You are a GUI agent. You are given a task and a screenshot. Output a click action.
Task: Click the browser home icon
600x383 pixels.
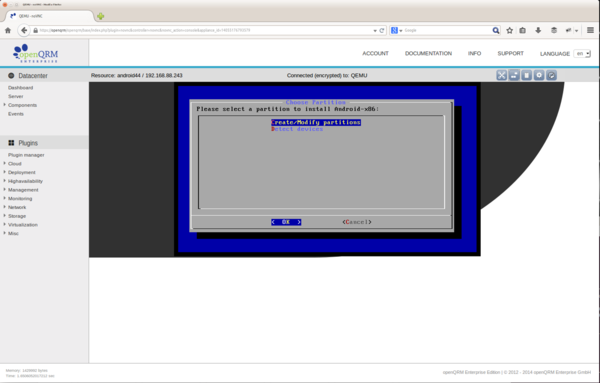coord(8,30)
